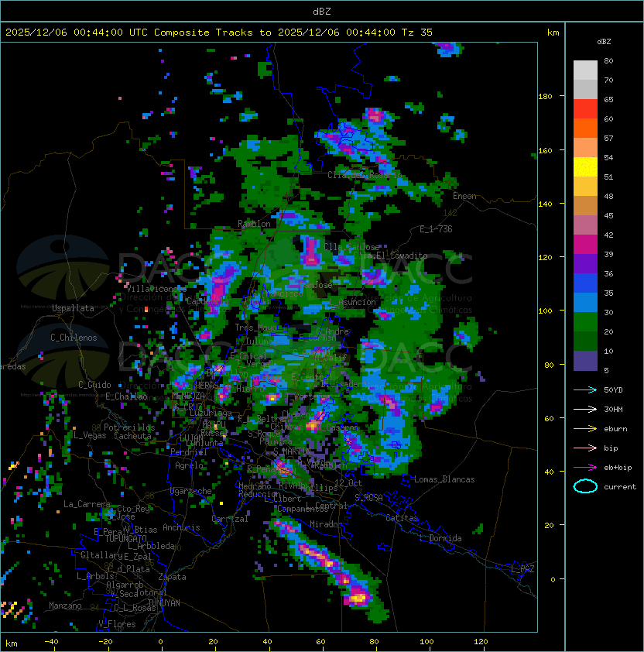Click the '-40' tick on the horizontal km axis
644x652 pixels.
pos(52,642)
